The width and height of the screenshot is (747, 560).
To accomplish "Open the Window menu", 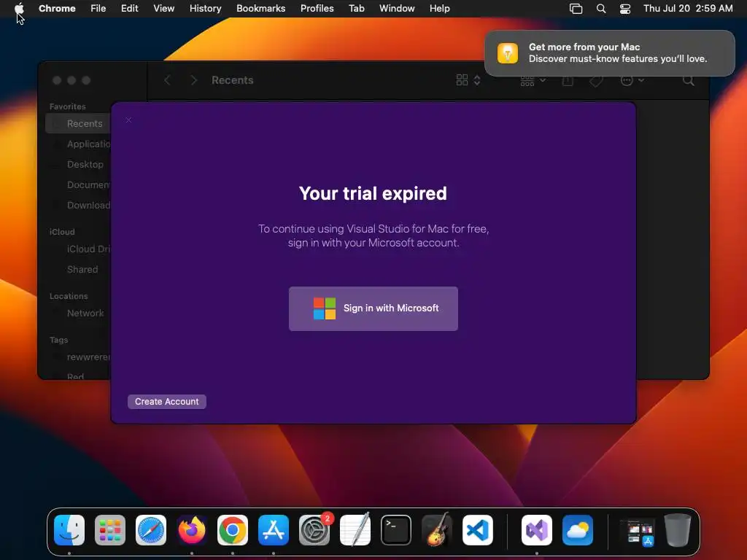I will (x=397, y=9).
